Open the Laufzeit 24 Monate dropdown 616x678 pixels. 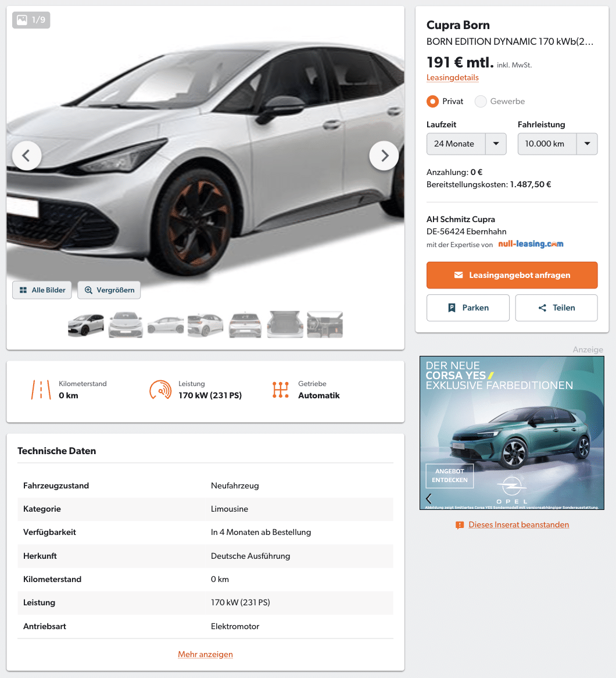pyautogui.click(x=467, y=144)
